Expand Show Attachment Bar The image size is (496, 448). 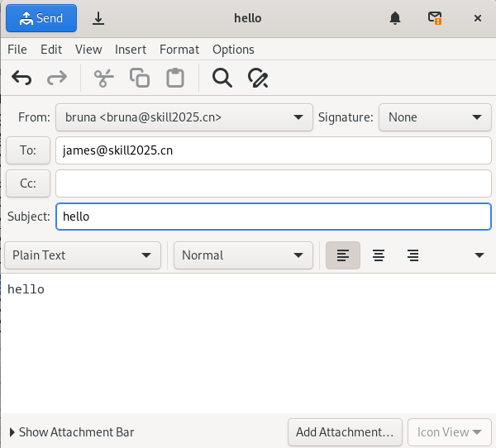[72, 432]
